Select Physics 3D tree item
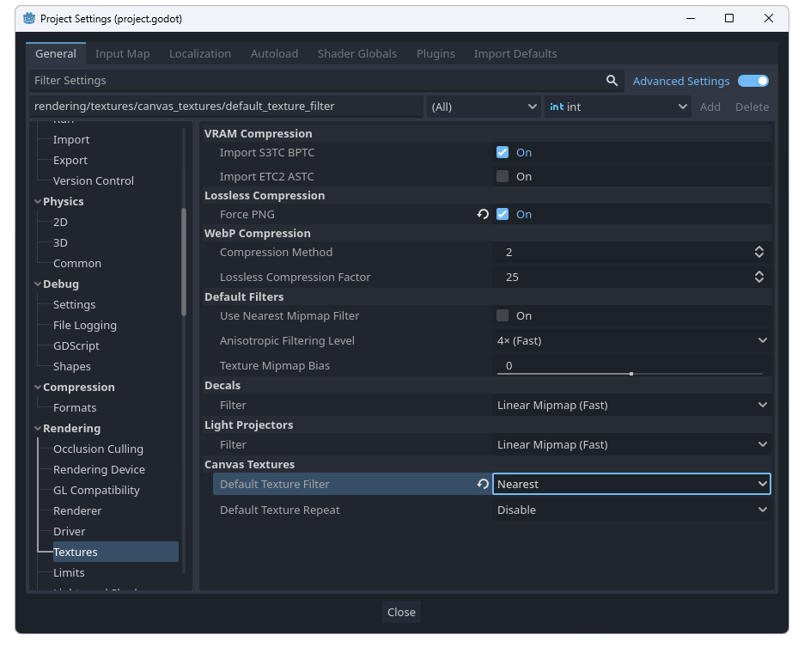 [x=60, y=242]
